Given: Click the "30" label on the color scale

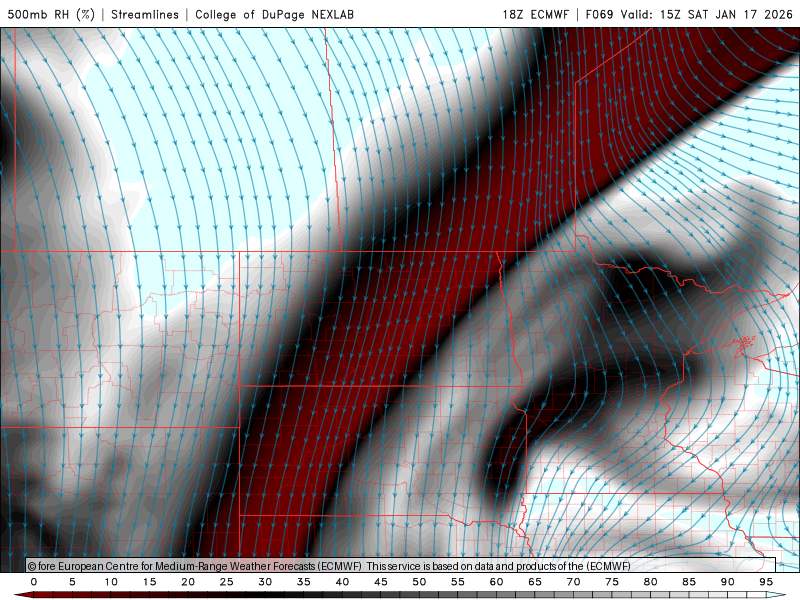Looking at the screenshot, I should click(x=265, y=582).
